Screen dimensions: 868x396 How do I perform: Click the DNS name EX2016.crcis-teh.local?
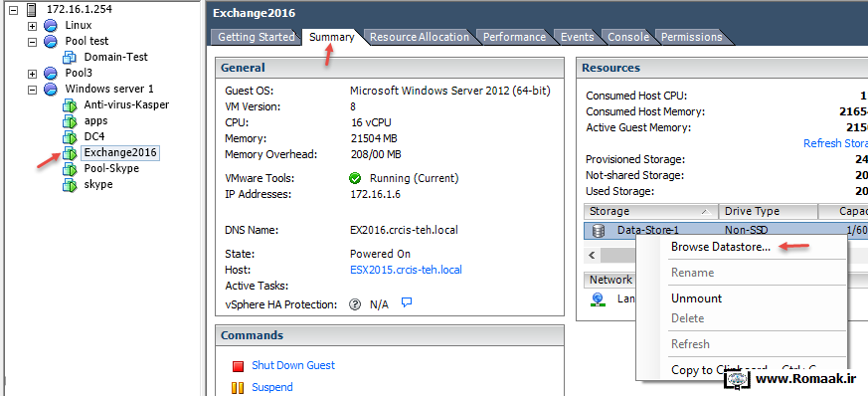(404, 230)
